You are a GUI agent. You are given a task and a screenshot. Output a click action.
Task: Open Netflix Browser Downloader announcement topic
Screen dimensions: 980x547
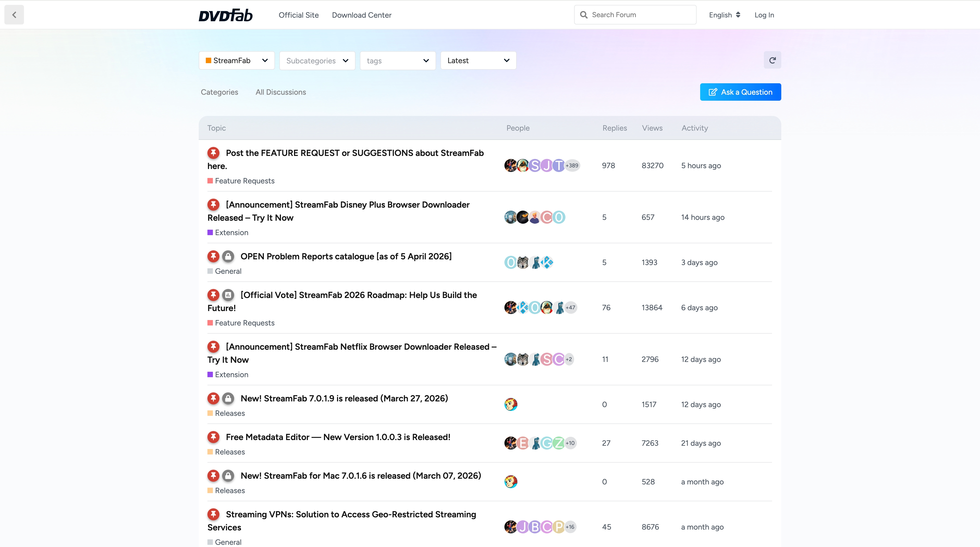pos(352,353)
